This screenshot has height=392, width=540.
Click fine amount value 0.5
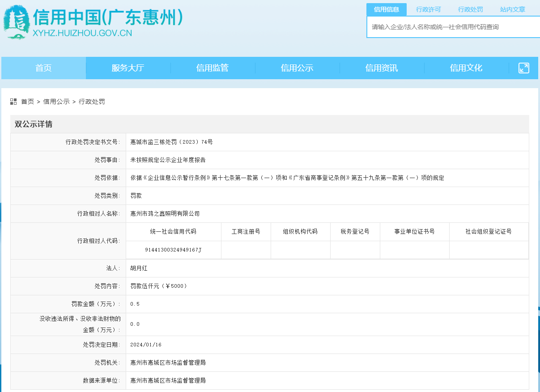coord(135,304)
